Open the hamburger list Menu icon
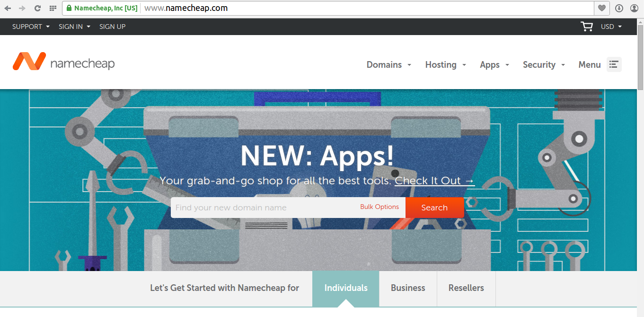This screenshot has height=317, width=644. coord(614,64)
